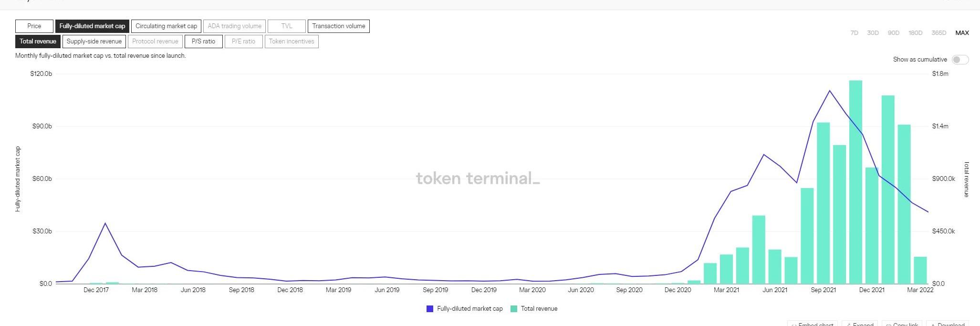Deselect the Fully-diluted market cap metric button
This screenshot has height=326, width=980.
92,26
